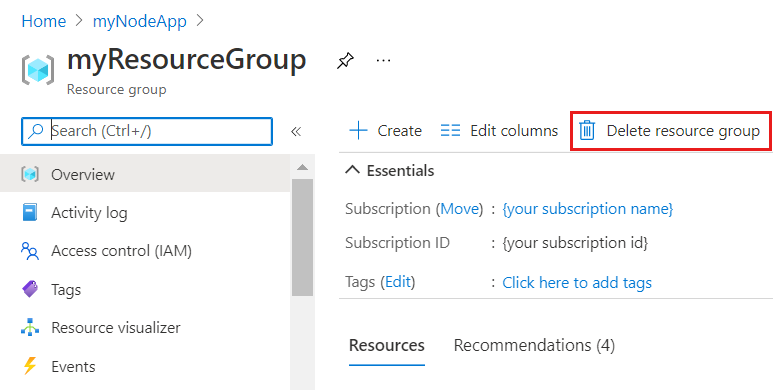The height and width of the screenshot is (390, 773).
Task: Open the more options ellipsis menu
Action: click(x=383, y=61)
